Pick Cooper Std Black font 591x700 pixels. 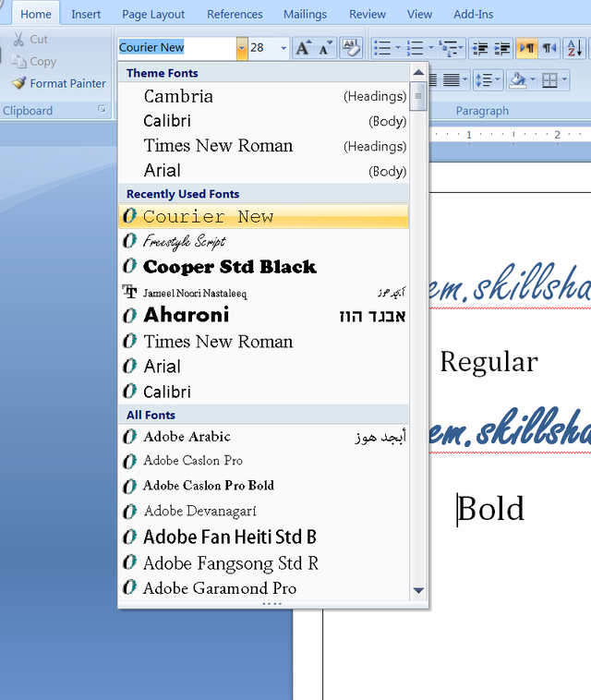tap(263, 267)
